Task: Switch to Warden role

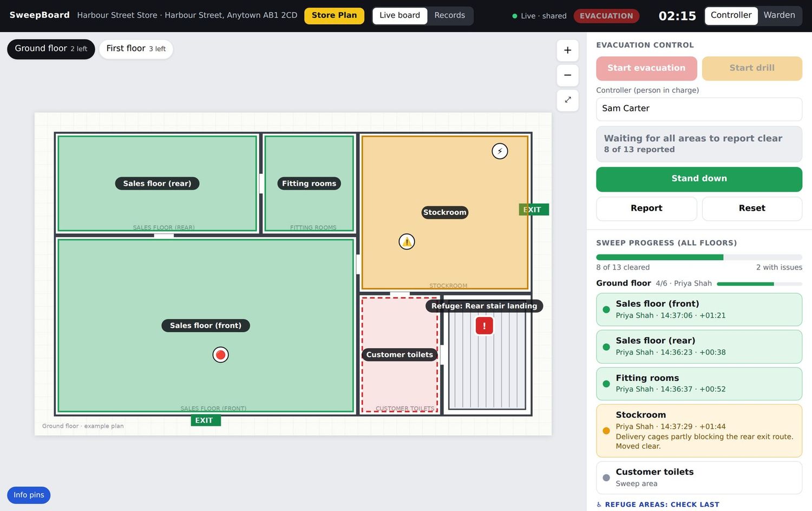Action: click(779, 16)
